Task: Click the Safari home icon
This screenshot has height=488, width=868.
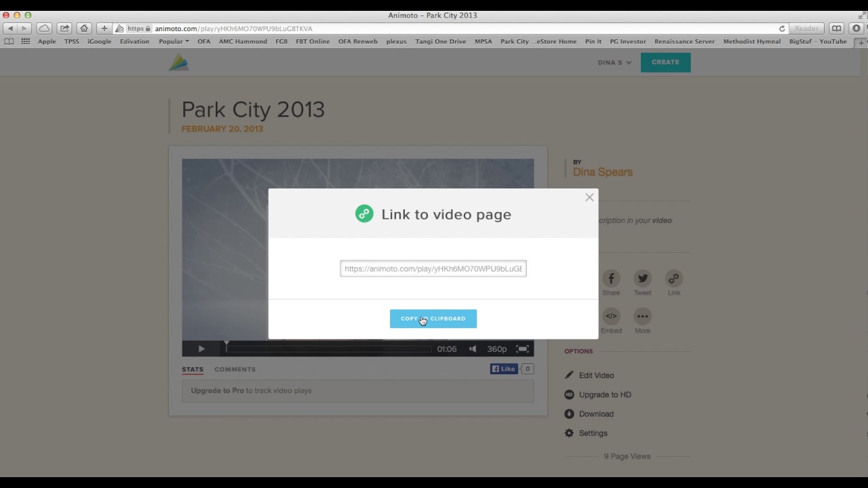Action: click(84, 28)
